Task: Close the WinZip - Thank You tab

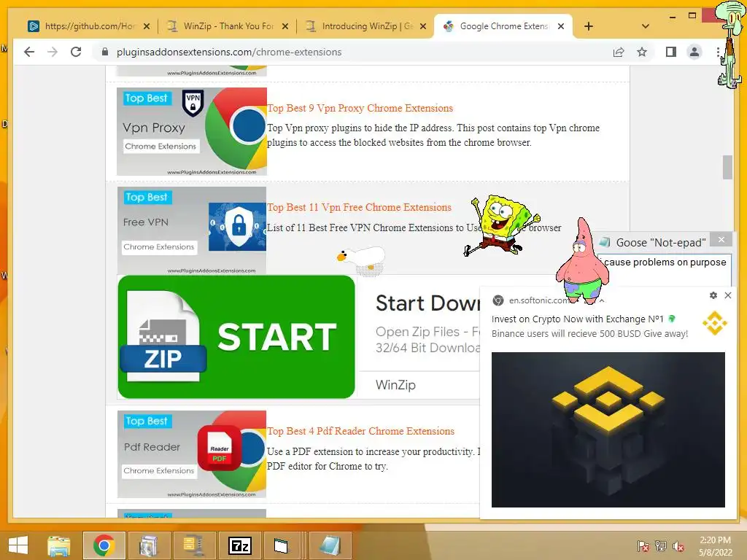Action: tap(285, 26)
